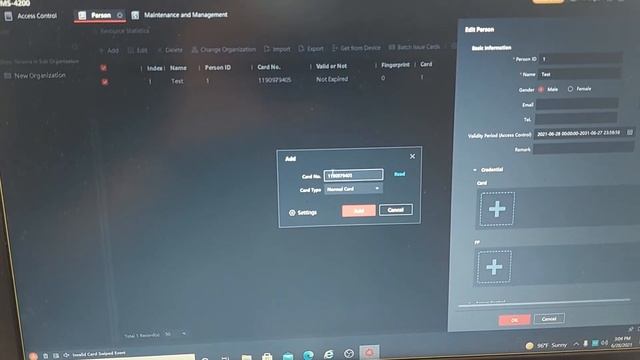Click Cancel in the Edit Person panel
Image resolution: width=640 pixels, height=360 pixels.
(x=549, y=318)
